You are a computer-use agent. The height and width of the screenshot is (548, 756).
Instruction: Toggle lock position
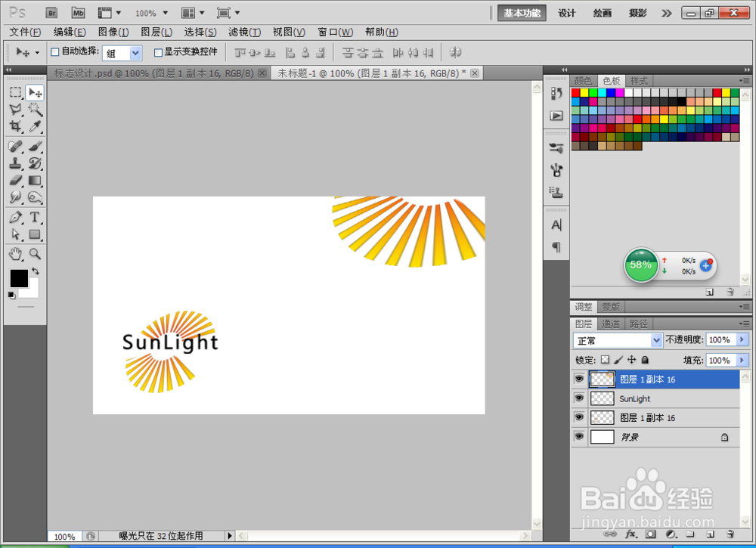pos(631,360)
